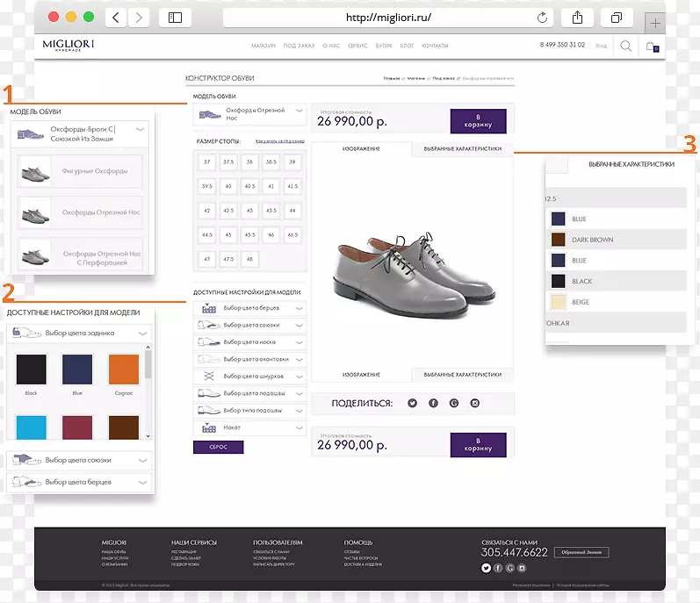Click the Вход login link
This screenshot has width=700, height=603.
(x=601, y=46)
